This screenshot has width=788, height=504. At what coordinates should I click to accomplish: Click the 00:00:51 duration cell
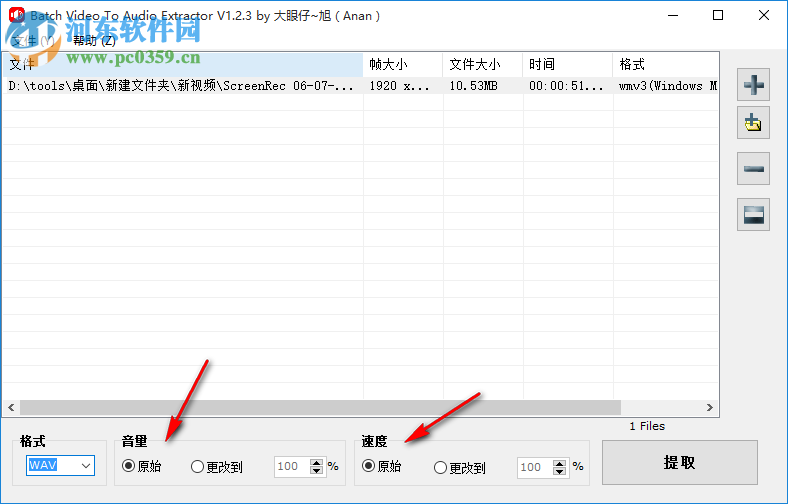[x=566, y=86]
